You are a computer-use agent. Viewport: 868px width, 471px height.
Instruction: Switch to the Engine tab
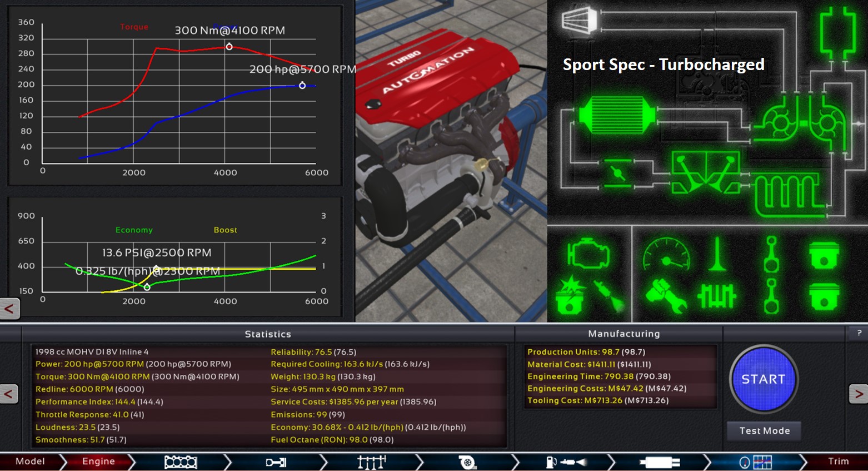point(98,461)
